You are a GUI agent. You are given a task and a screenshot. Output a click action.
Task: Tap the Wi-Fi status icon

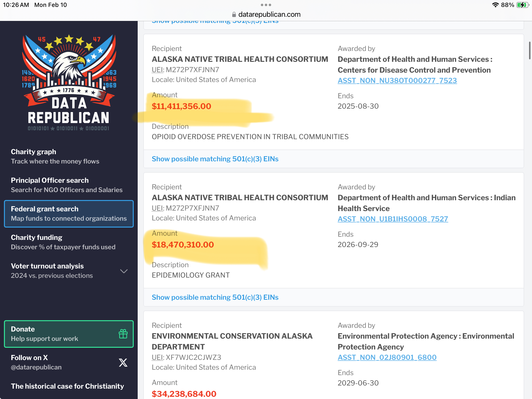[x=495, y=5]
